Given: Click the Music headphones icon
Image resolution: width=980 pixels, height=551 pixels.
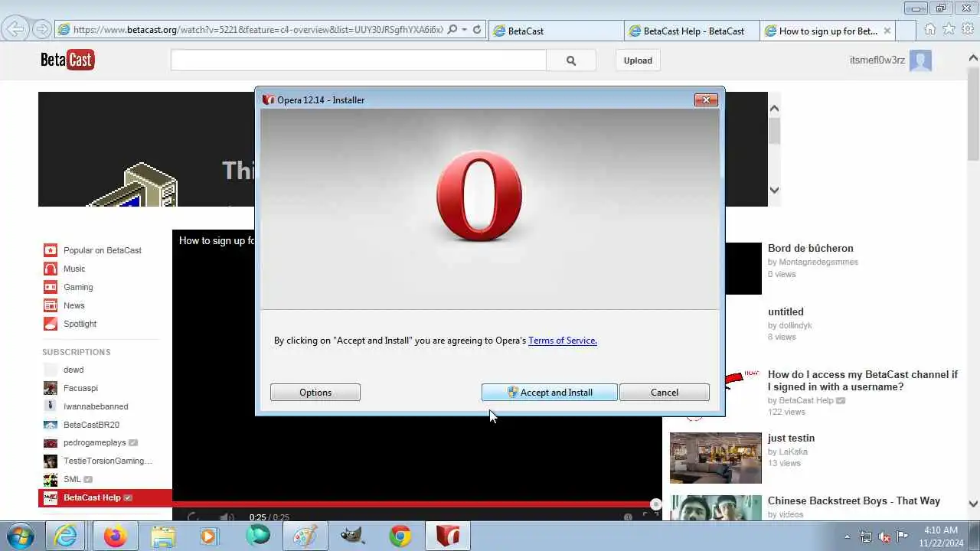Looking at the screenshot, I should click(50, 269).
